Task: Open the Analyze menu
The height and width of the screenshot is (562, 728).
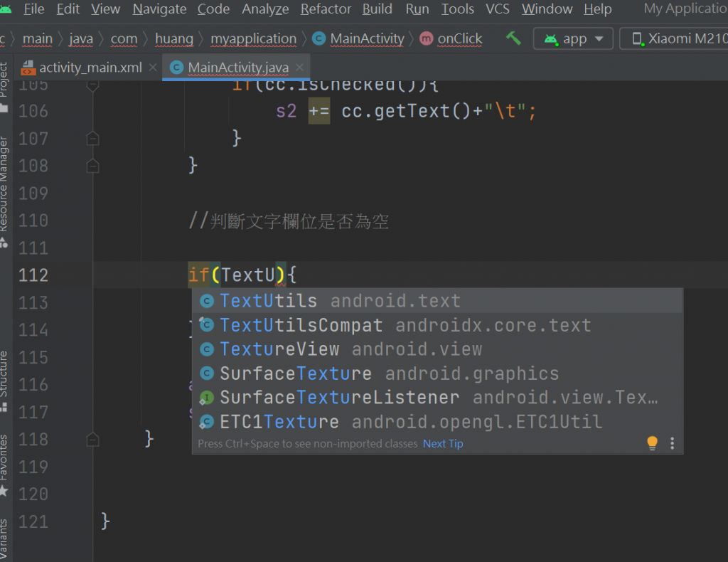Action: [x=265, y=9]
